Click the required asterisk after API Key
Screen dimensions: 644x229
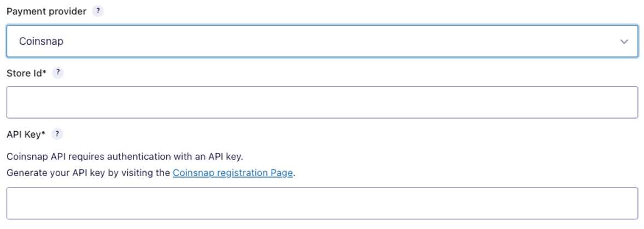pyautogui.click(x=43, y=133)
